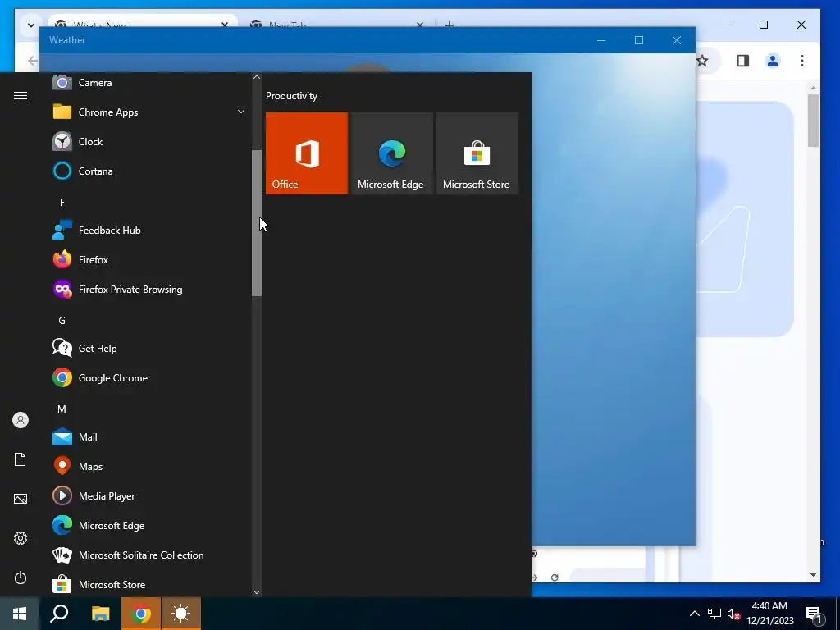
Task: Open Chrome three-dot menu
Action: click(x=802, y=61)
